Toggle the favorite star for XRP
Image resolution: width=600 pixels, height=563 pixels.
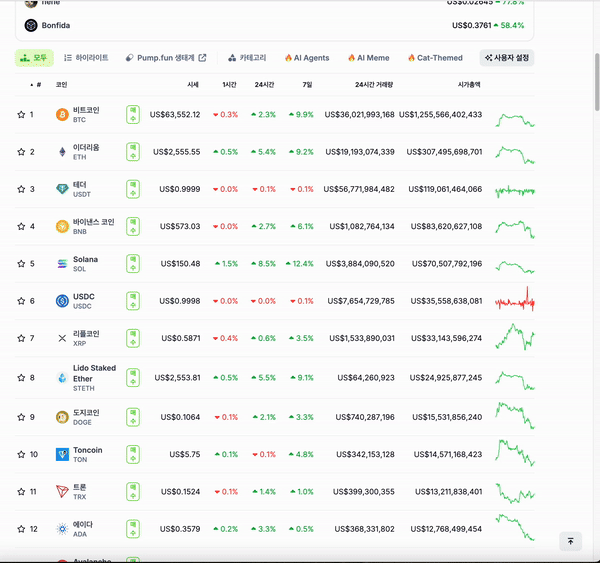[21, 339]
